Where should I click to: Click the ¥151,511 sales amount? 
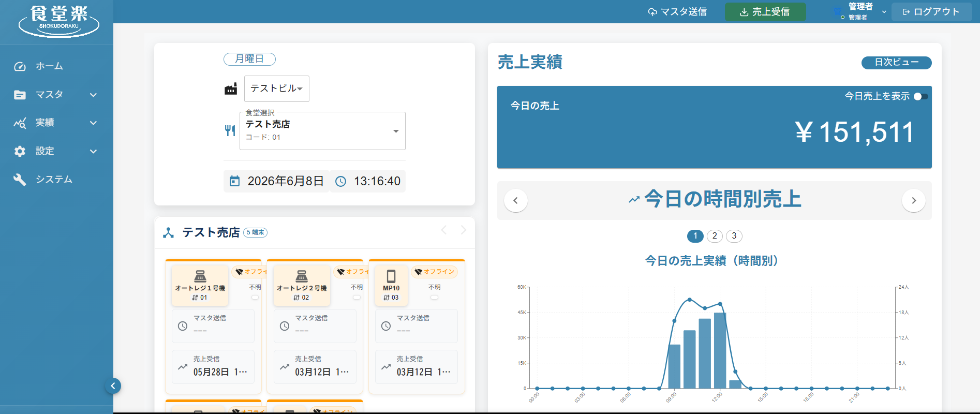point(855,132)
